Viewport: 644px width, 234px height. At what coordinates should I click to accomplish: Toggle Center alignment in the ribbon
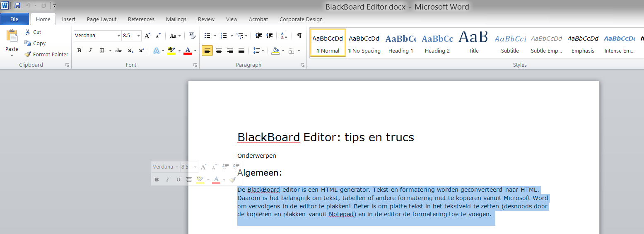click(219, 51)
